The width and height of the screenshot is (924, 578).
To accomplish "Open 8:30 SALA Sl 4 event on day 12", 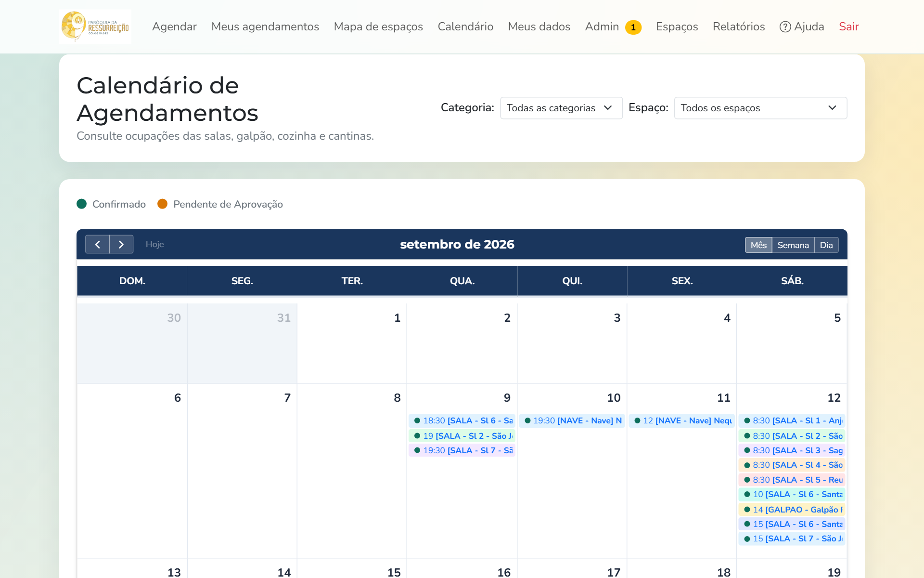I will pyautogui.click(x=792, y=465).
